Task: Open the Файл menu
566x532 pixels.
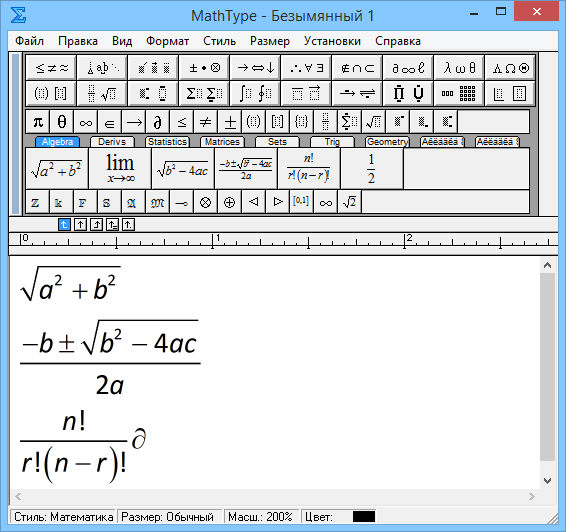Action: tap(29, 41)
